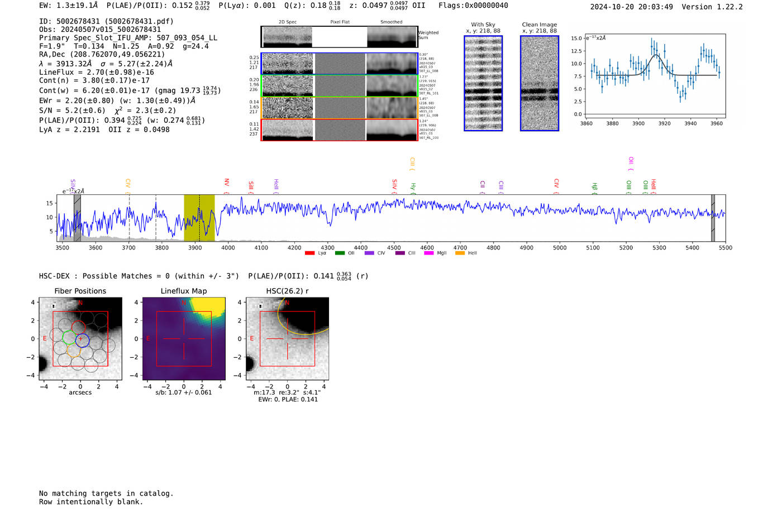782x532 pixels.
Task: Click the purple CIV legend swatch
Action: click(x=369, y=253)
